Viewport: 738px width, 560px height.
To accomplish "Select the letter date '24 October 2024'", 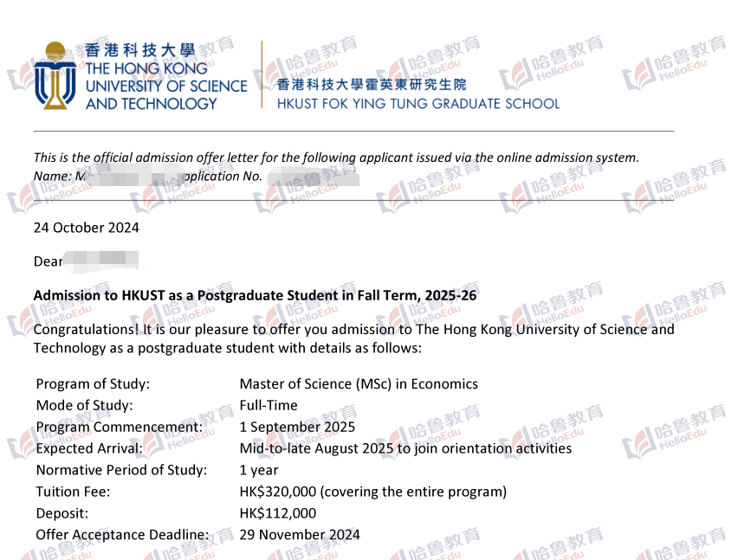I will tap(86, 228).
